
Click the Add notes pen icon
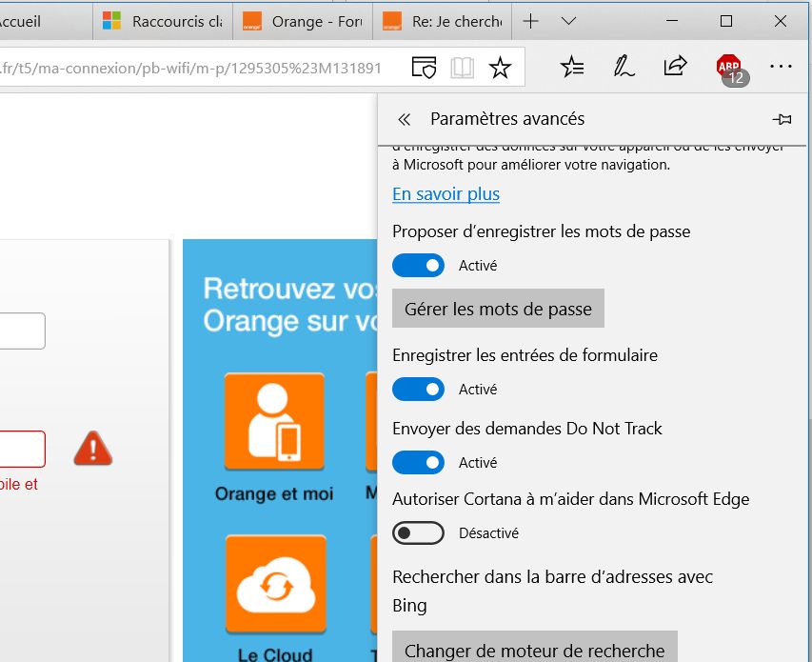click(x=624, y=67)
